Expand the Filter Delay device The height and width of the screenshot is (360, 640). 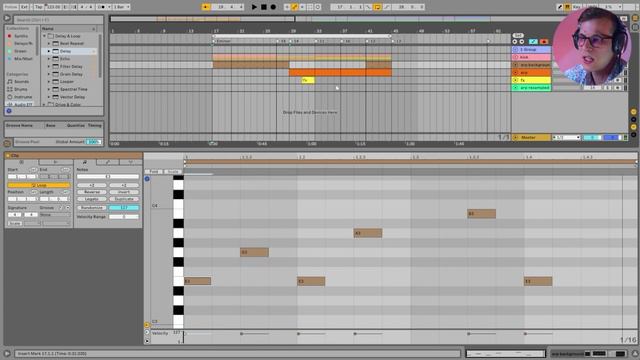49,66
